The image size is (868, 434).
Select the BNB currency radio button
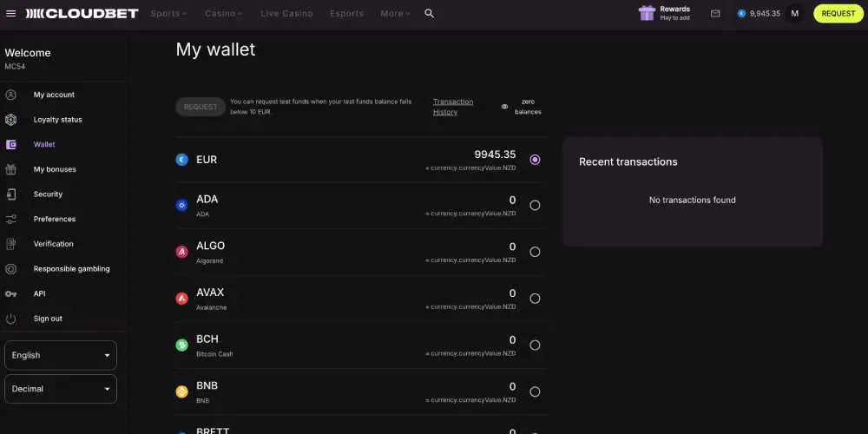click(x=535, y=391)
